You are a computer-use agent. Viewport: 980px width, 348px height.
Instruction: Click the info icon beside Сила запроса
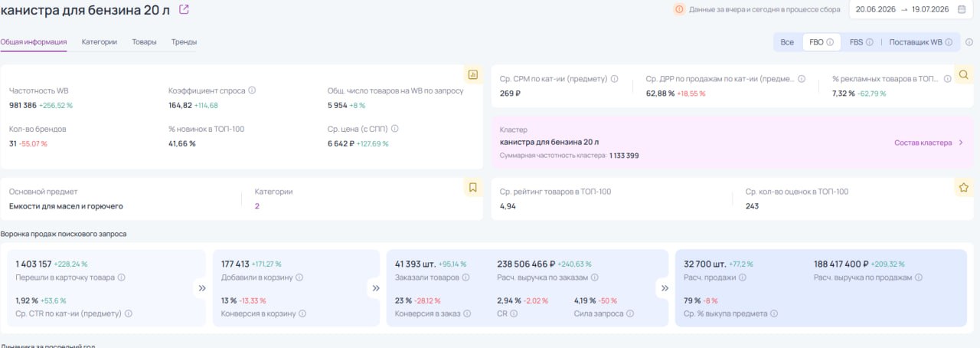622,314
